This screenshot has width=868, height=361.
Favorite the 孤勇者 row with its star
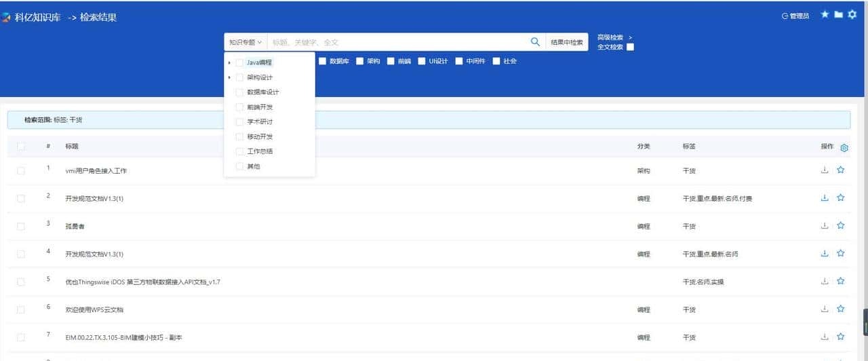pyautogui.click(x=840, y=226)
